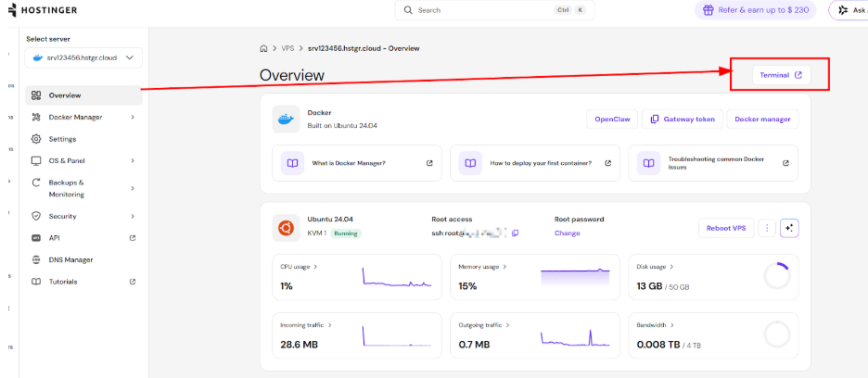This screenshot has height=378, width=868.
Task: Open the server selector dropdown
Action: click(x=83, y=57)
